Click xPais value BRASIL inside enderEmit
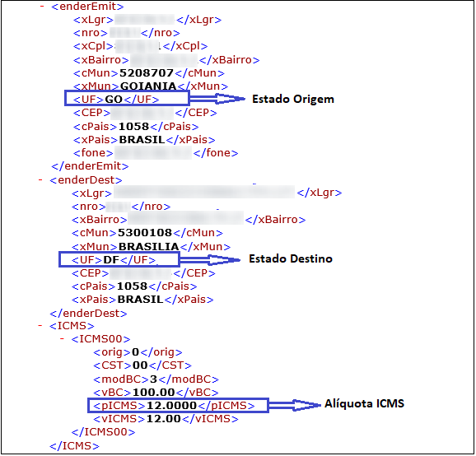 point(142,140)
